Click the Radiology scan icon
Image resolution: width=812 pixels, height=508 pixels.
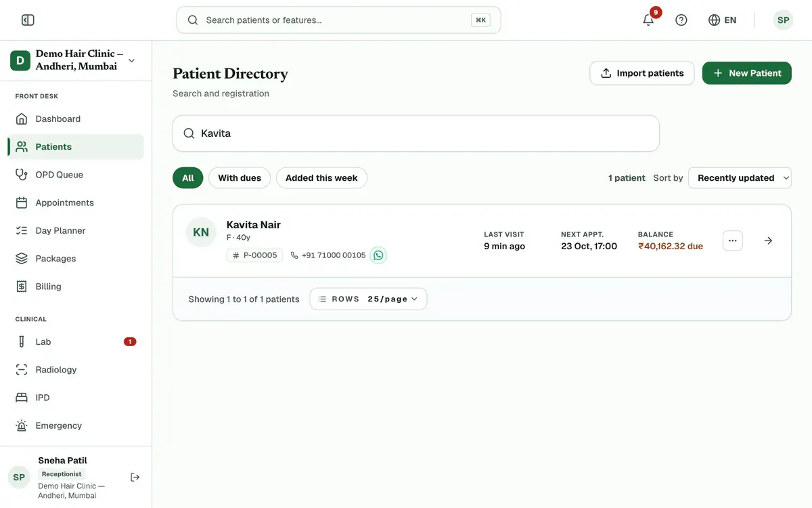[x=22, y=370]
